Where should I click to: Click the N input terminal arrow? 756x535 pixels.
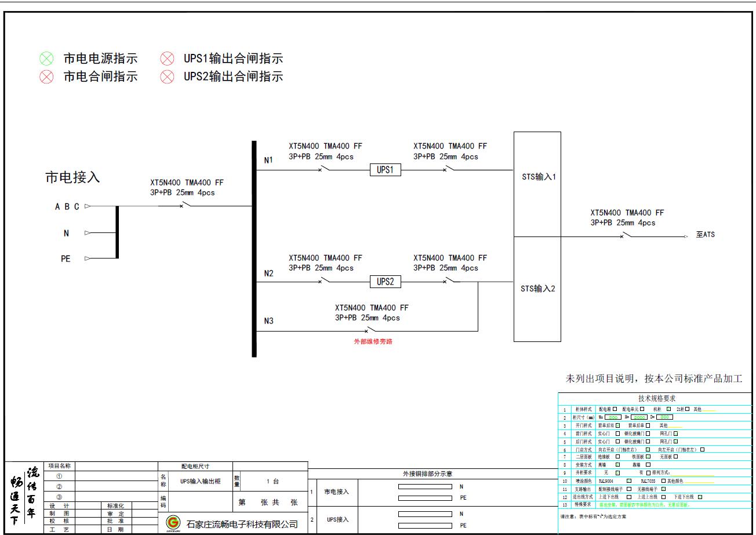pos(88,233)
